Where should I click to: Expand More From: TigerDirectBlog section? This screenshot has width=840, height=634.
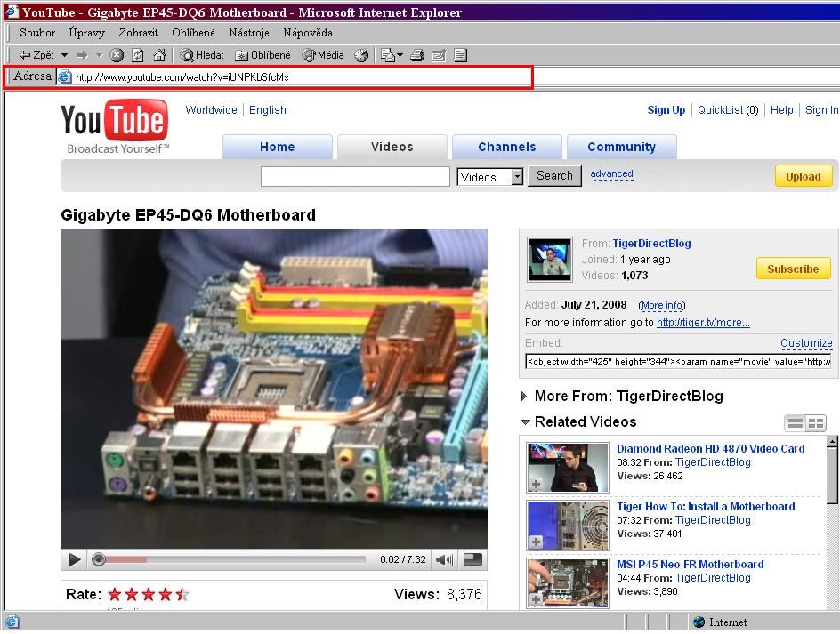(x=524, y=397)
